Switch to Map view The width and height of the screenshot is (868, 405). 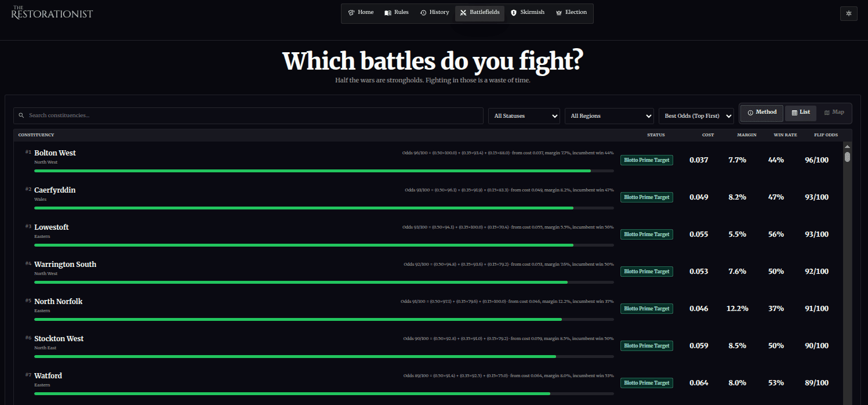click(x=834, y=113)
